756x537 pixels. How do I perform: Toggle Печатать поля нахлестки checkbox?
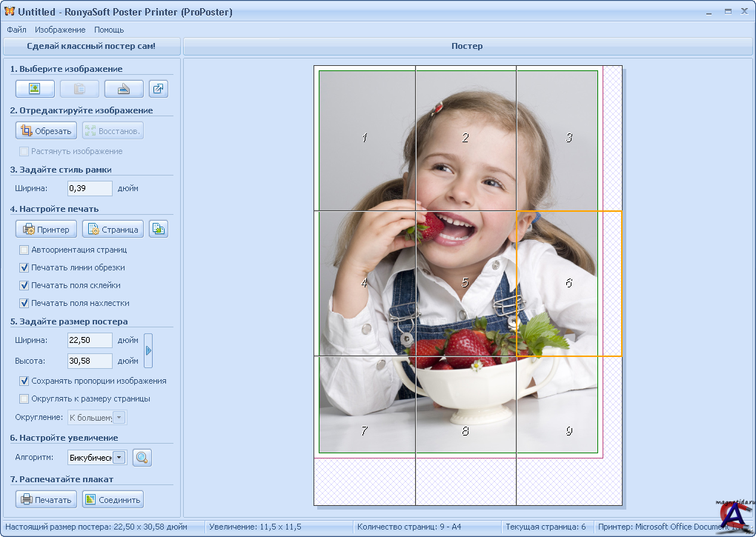click(24, 303)
